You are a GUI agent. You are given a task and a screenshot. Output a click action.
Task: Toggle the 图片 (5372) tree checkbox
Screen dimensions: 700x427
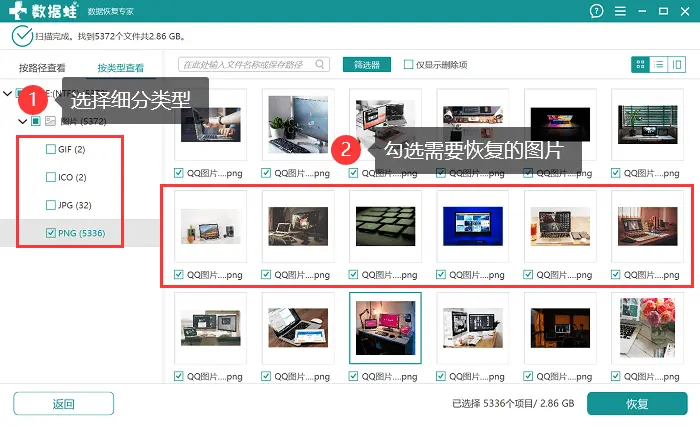point(36,121)
